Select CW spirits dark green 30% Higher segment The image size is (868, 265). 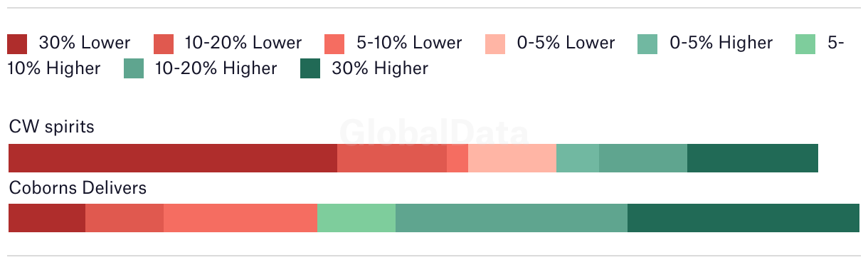753,158
